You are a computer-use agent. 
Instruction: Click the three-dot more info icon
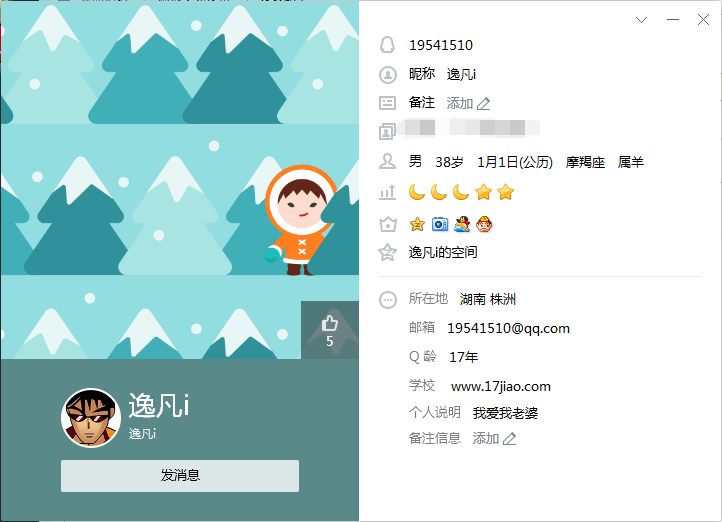tap(388, 300)
